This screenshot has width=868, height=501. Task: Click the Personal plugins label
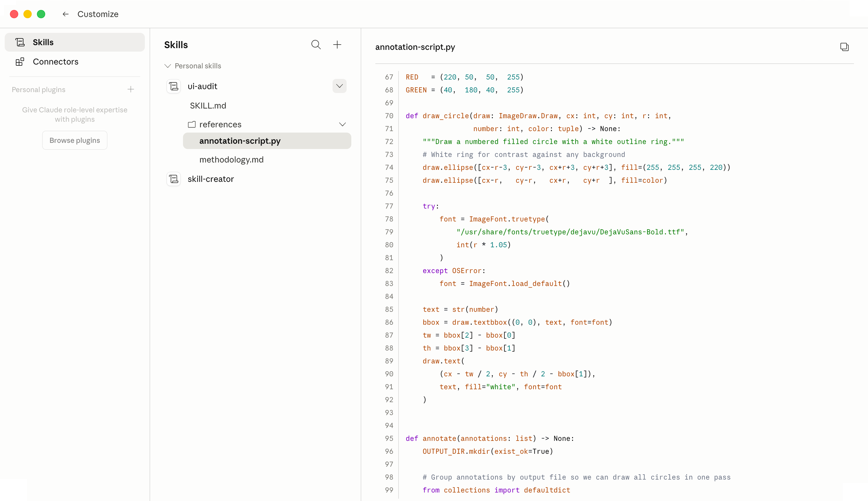pos(38,89)
